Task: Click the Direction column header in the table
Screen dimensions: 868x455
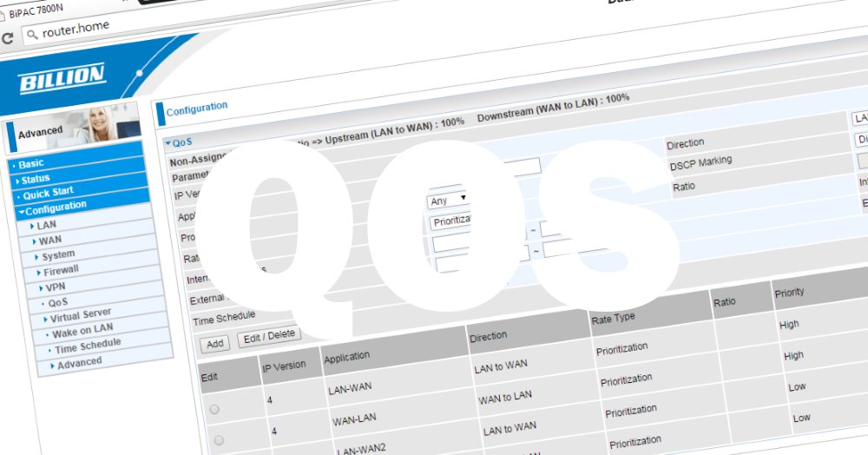Action: tap(488, 336)
